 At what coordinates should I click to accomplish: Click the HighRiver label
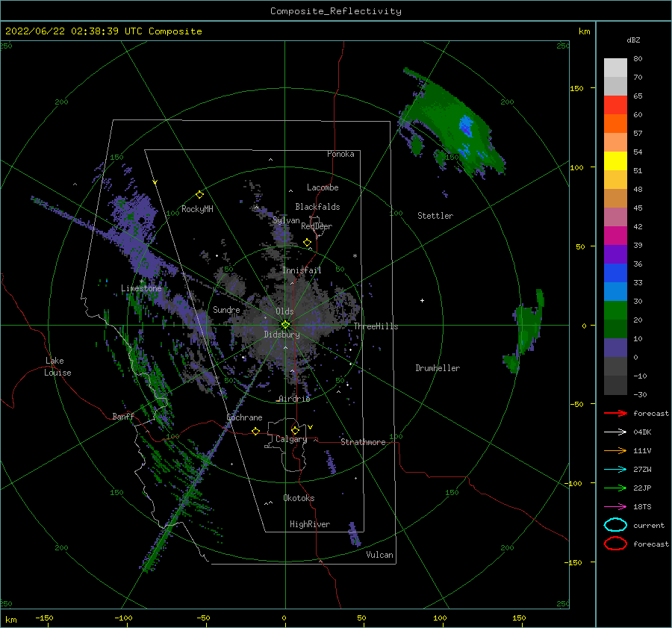point(310,524)
